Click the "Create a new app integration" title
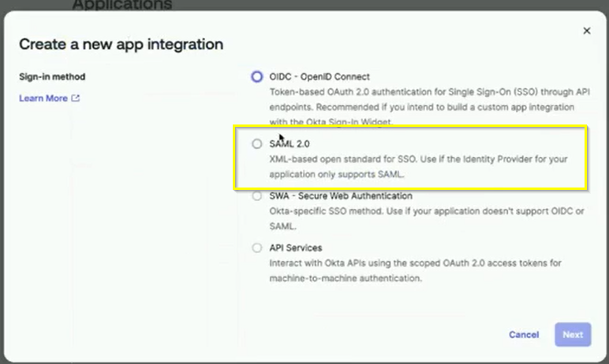Screen dimensions: 609x364 121,44
